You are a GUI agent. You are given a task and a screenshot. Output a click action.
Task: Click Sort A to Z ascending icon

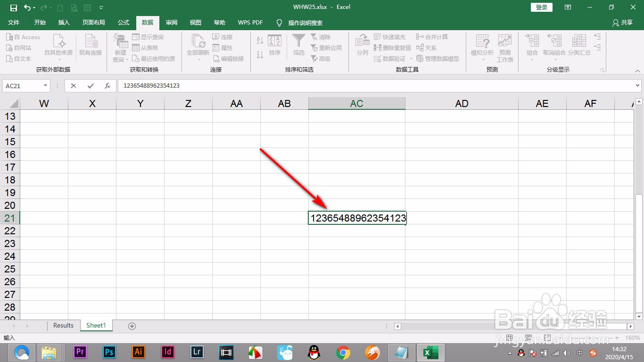[260, 41]
